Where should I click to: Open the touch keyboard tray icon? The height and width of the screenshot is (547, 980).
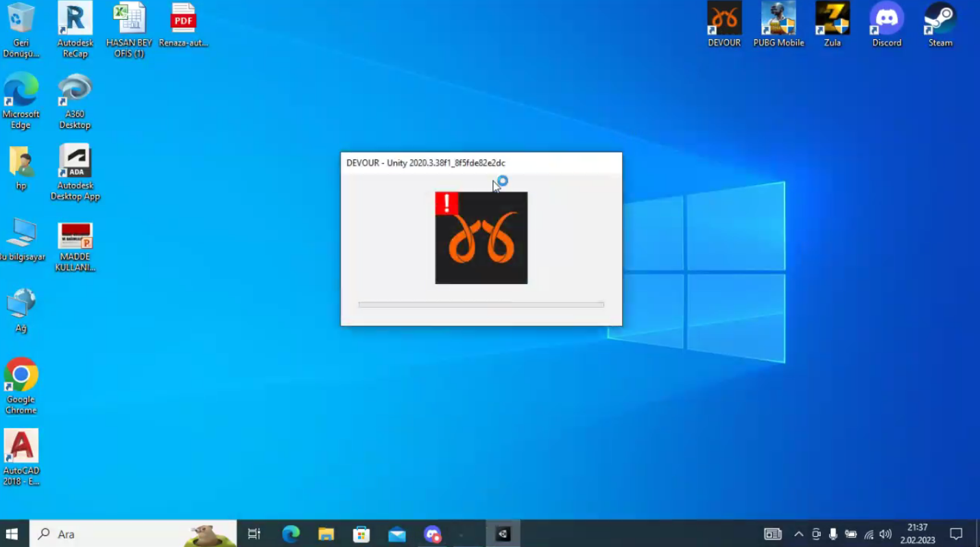(x=773, y=534)
